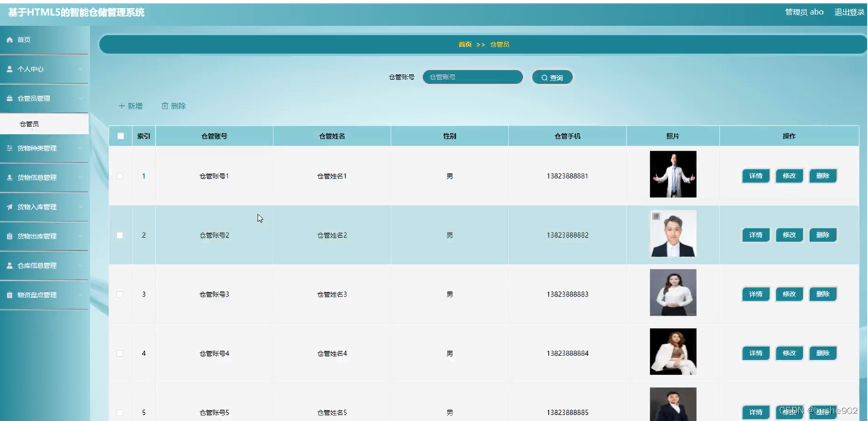Click the plus icon of 新增
868x421 pixels.
click(x=122, y=106)
